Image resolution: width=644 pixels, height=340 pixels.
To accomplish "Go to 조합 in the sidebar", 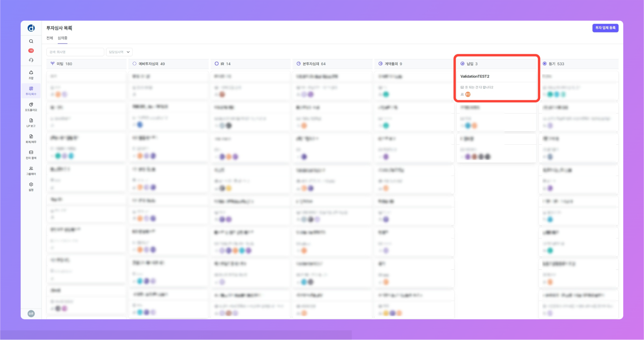I will [x=31, y=75].
